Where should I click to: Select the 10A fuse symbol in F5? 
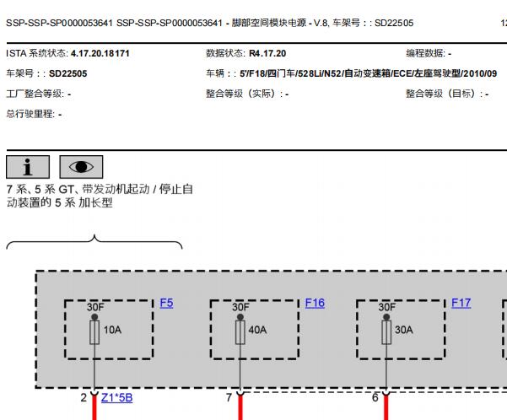(x=94, y=332)
